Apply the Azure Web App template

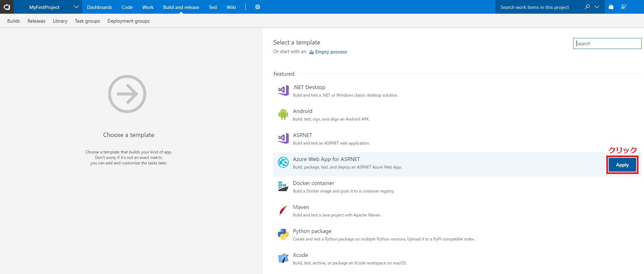click(622, 165)
